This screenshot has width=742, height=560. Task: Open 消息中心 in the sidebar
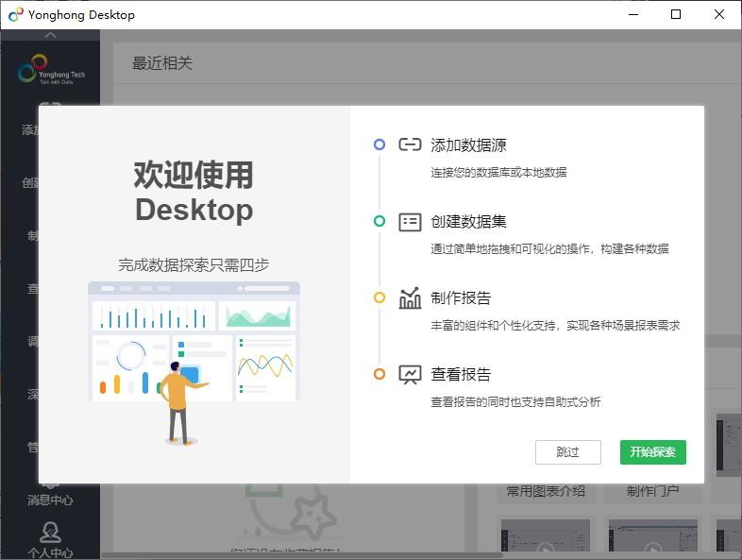point(50,500)
